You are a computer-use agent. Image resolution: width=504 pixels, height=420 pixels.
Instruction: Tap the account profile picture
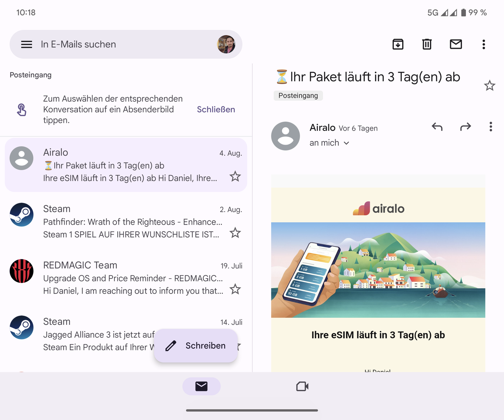tap(226, 44)
